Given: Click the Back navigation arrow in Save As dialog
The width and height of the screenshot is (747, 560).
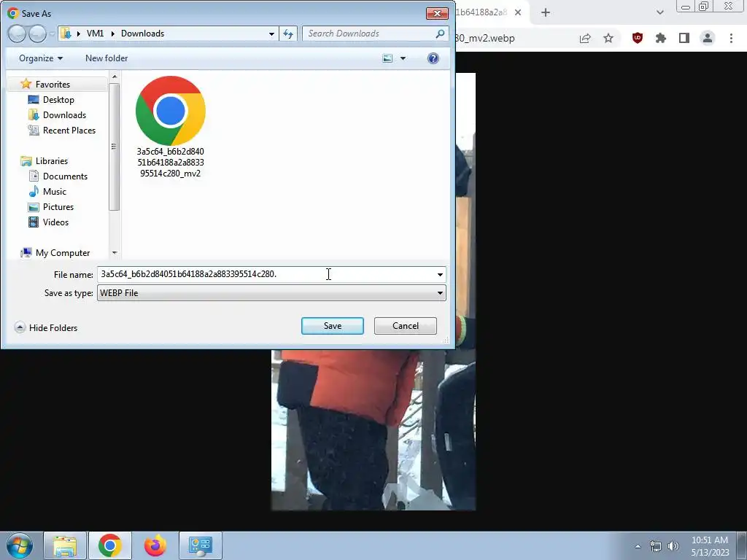Looking at the screenshot, I should pos(17,34).
